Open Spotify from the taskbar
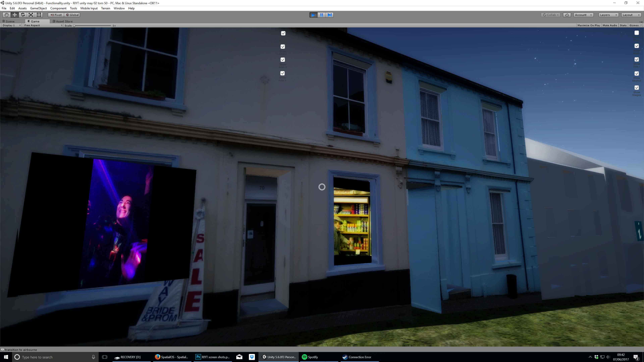Image resolution: width=644 pixels, height=362 pixels. (310, 357)
